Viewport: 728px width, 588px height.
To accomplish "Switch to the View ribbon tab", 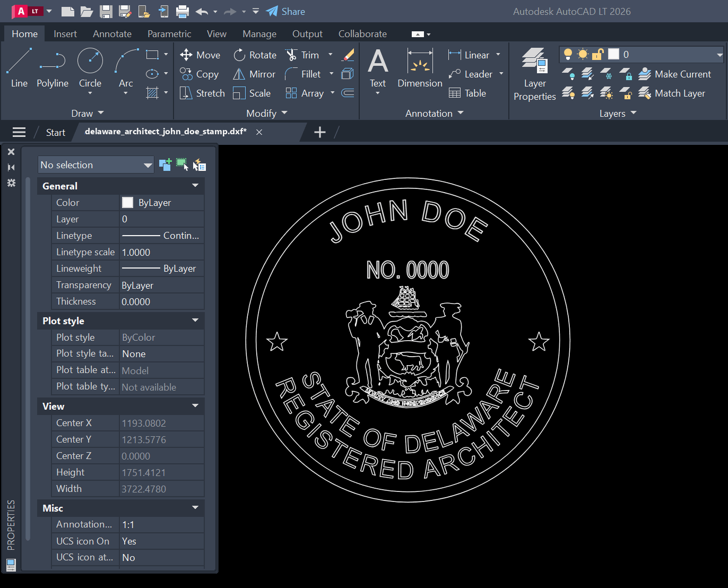I will [216, 34].
